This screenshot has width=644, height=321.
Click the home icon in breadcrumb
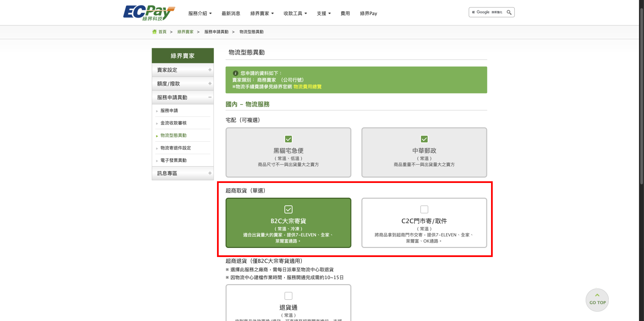point(154,32)
